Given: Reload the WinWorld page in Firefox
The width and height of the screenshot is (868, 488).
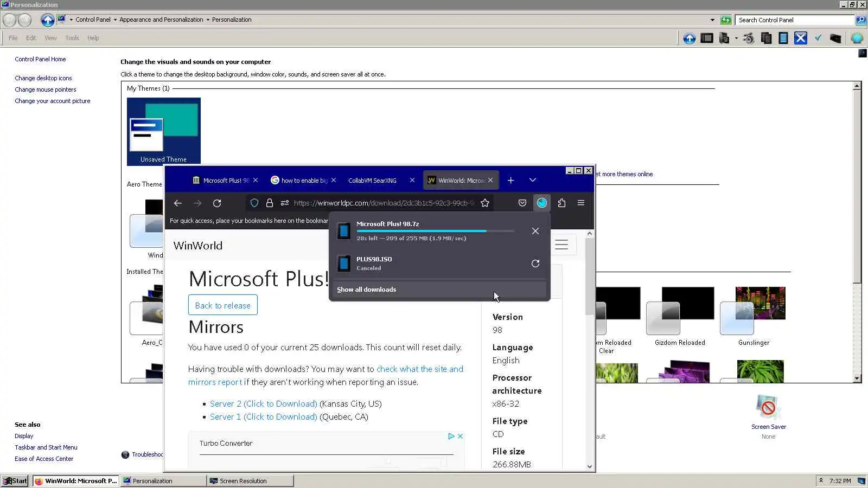Looking at the screenshot, I should (217, 203).
